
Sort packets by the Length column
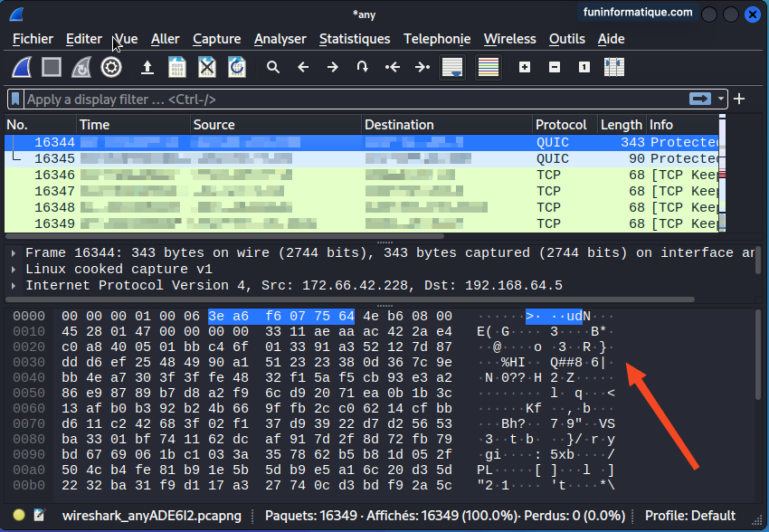(622, 125)
